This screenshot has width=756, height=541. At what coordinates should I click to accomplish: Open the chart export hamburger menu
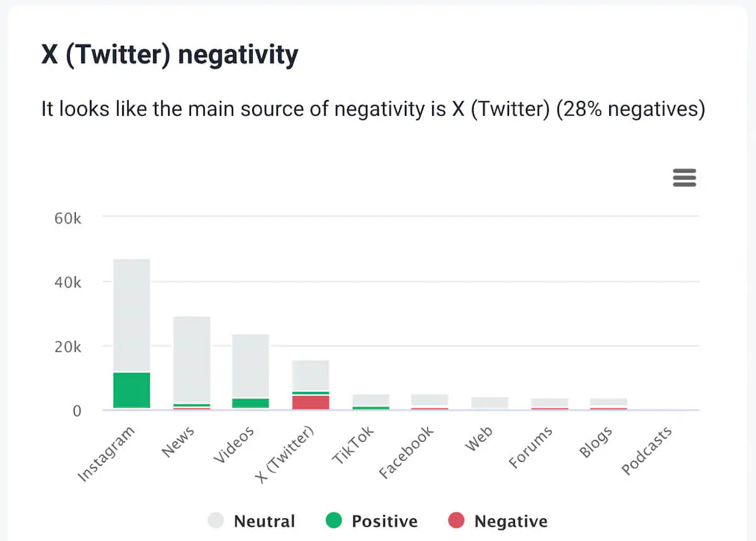tap(684, 178)
